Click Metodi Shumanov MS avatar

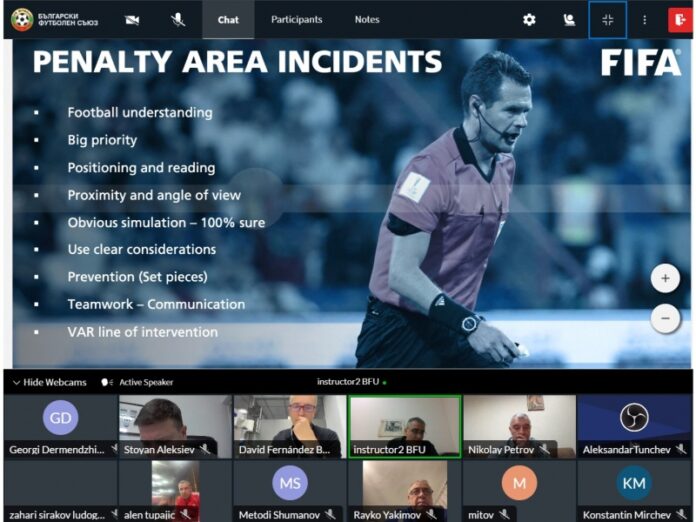coord(290,482)
